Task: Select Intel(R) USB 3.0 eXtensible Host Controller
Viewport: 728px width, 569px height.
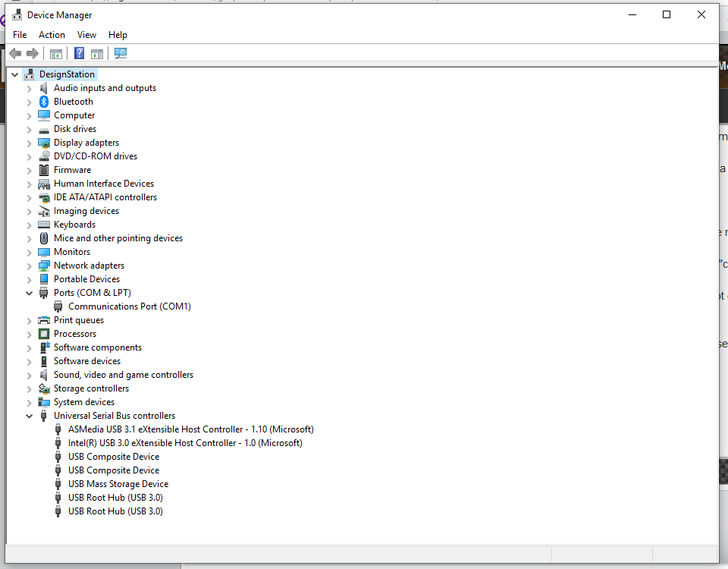Action: tap(185, 443)
